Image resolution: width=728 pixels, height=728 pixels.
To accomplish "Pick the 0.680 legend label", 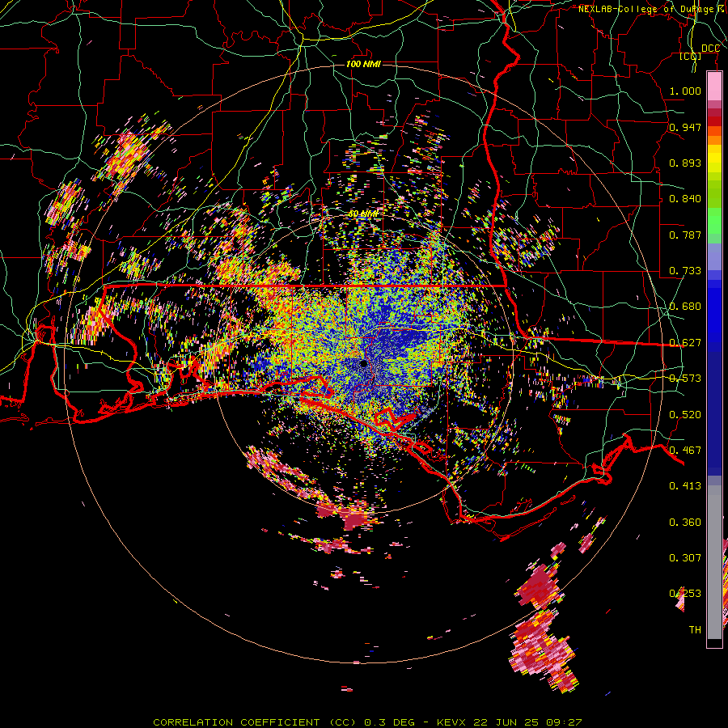I will coord(685,307).
